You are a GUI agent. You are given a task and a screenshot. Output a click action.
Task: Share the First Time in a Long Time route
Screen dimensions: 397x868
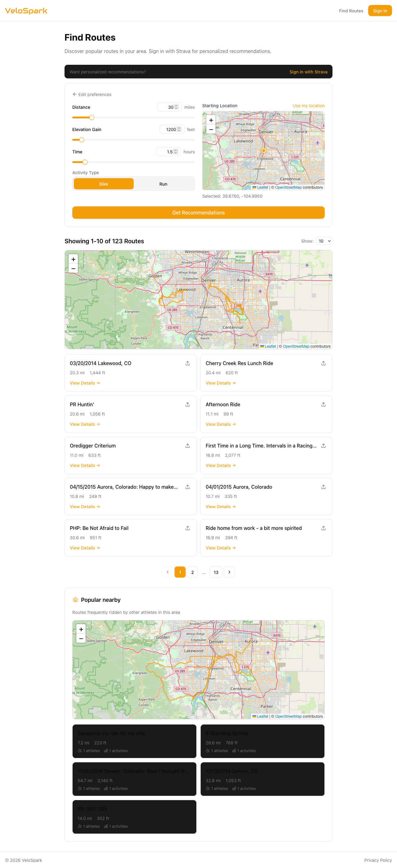pos(323,446)
